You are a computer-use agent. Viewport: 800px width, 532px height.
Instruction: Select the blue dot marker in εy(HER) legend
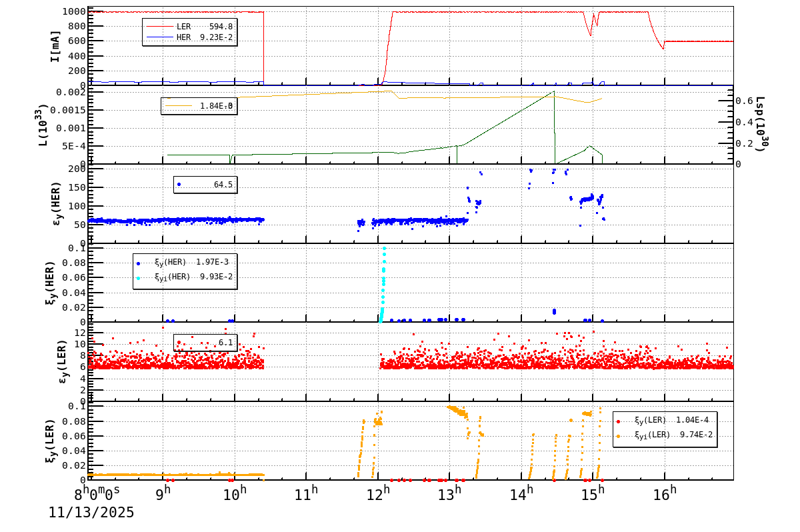pos(179,184)
